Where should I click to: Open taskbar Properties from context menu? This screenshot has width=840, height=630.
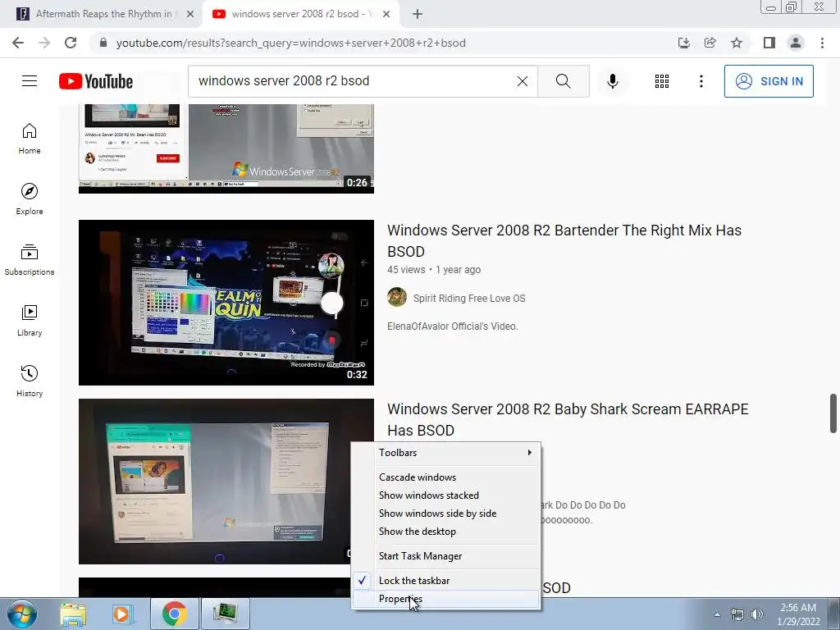pos(445,599)
